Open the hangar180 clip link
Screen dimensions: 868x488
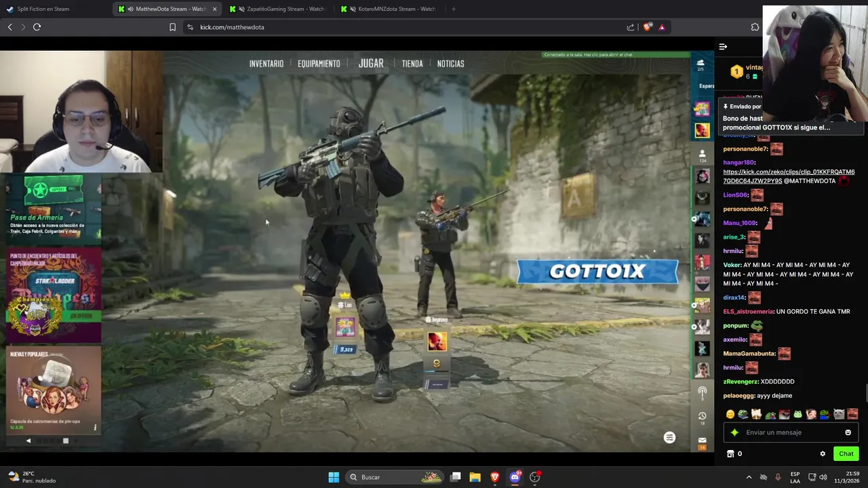click(x=789, y=176)
